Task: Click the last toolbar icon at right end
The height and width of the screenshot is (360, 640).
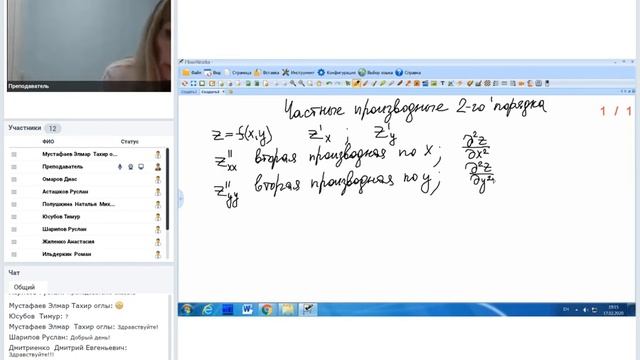Action: click(547, 83)
